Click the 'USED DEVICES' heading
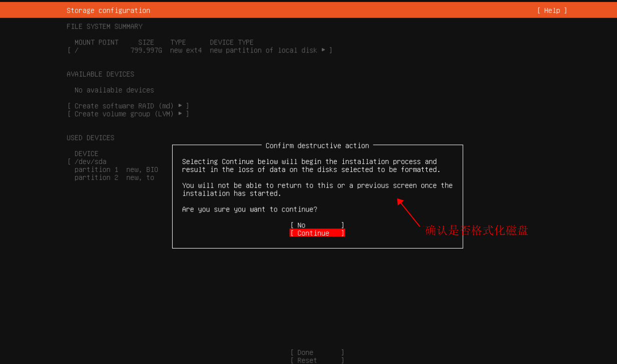 (x=90, y=138)
